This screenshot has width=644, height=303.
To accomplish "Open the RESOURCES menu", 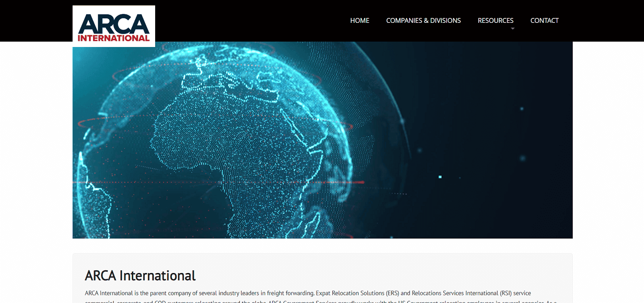I will [x=496, y=21].
